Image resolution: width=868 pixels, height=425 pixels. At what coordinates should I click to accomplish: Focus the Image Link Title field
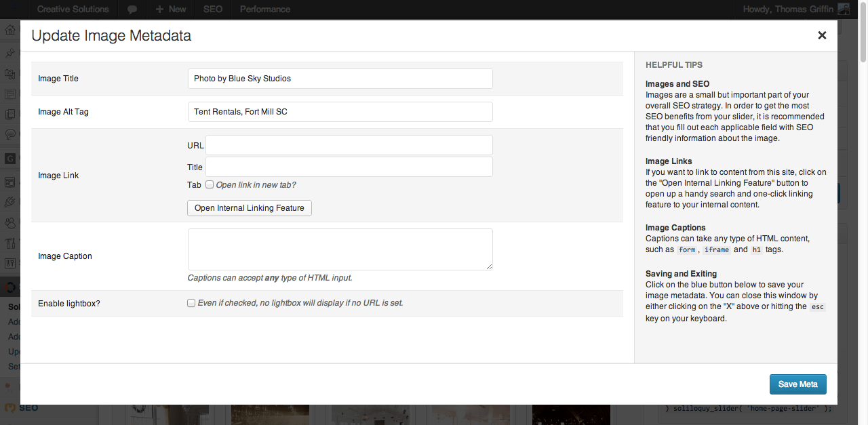click(x=349, y=167)
